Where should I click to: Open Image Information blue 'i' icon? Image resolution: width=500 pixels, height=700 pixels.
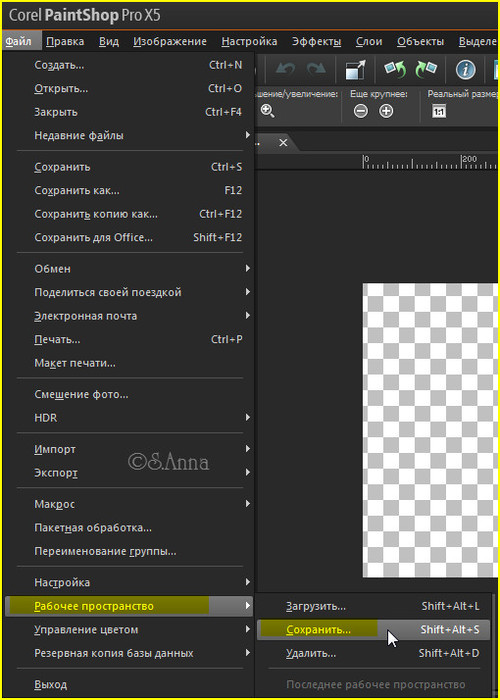pyautogui.click(x=465, y=70)
